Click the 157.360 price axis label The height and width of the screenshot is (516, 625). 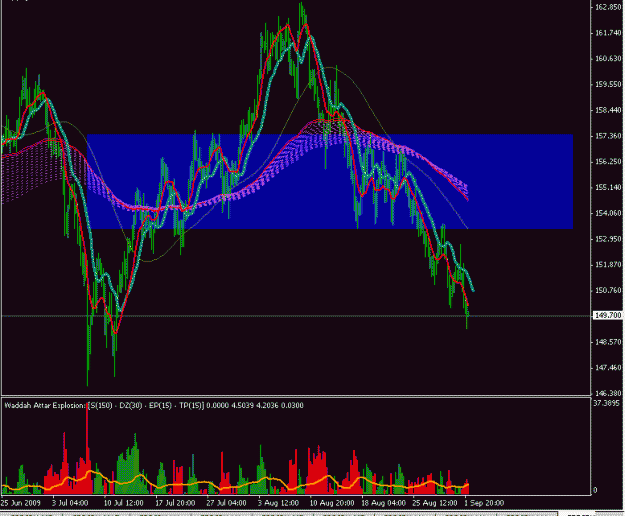(x=608, y=136)
